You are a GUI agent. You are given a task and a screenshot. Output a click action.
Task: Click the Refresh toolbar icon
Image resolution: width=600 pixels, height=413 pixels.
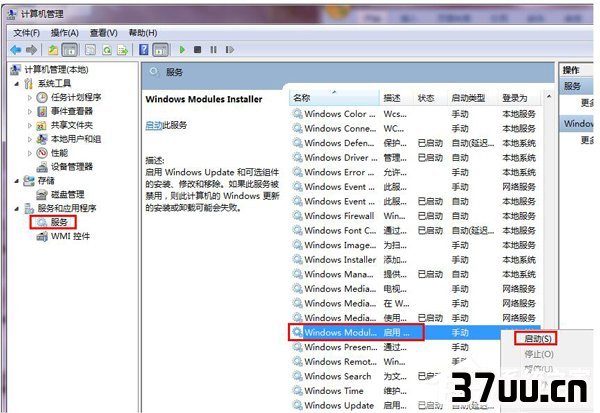point(107,50)
